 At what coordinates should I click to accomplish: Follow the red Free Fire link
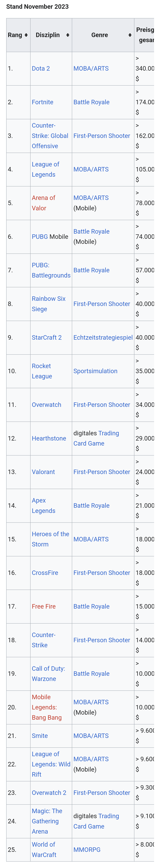(43, 606)
